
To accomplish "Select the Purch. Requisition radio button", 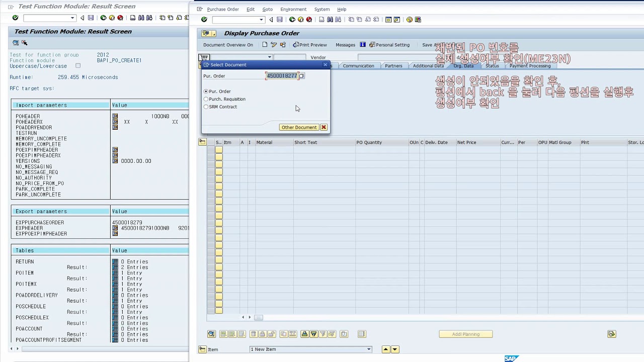I will 206,99.
